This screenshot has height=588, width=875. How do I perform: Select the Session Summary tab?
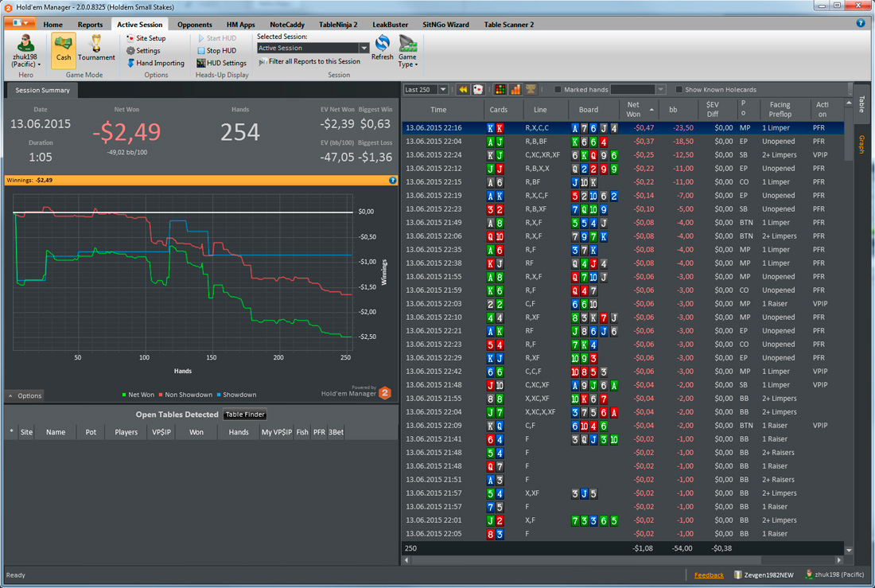[42, 90]
